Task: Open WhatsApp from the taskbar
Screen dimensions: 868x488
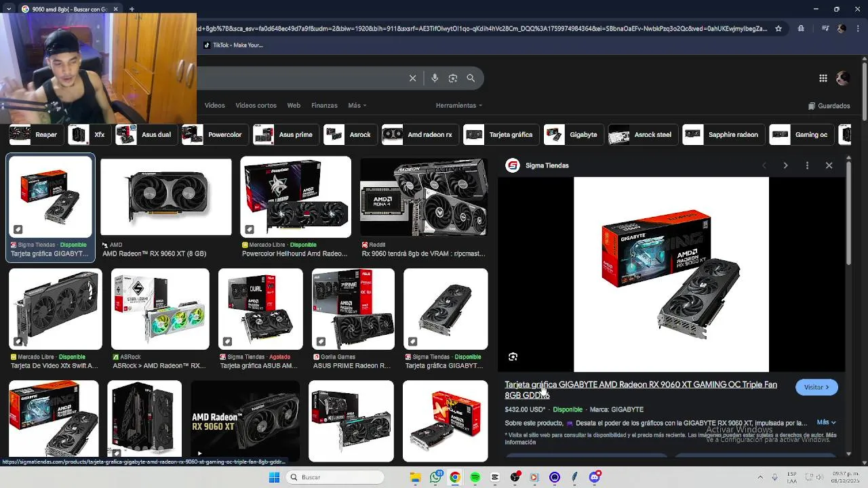Action: click(435, 477)
